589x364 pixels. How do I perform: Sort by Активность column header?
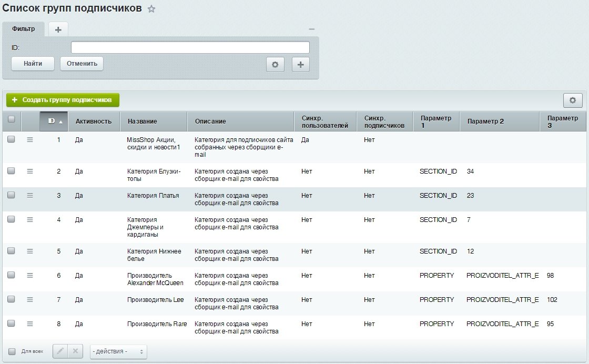pyautogui.click(x=94, y=122)
